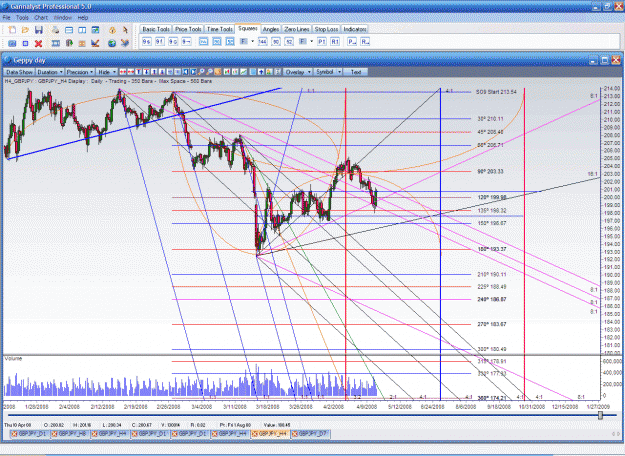Switch to the Basic Tools tab
625x456 pixels.
[156, 29]
